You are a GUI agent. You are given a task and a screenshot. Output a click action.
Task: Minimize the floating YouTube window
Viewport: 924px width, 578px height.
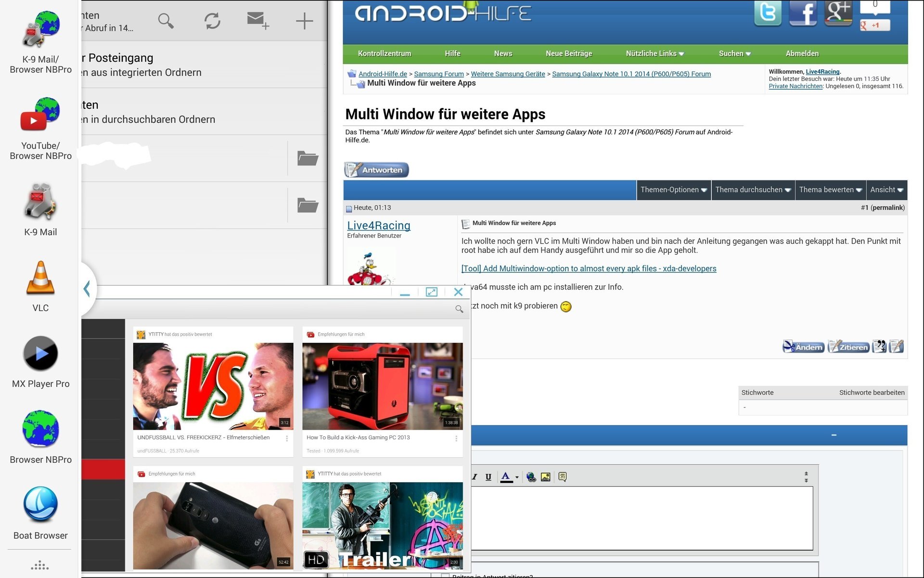pos(405,292)
